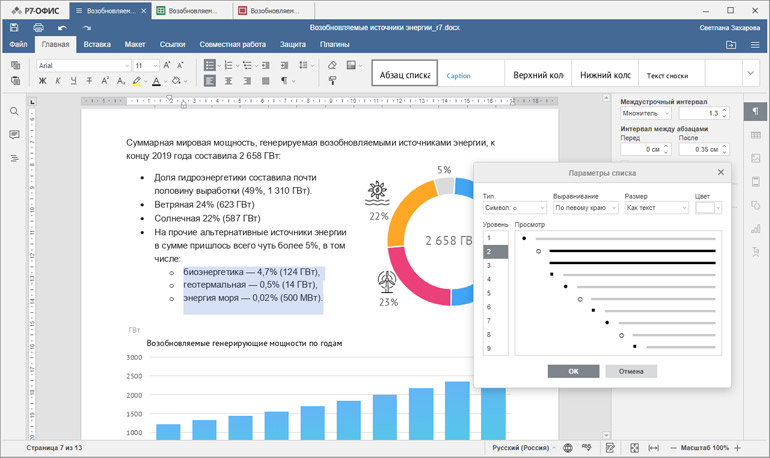Image resolution: width=770 pixels, height=458 pixels.
Task: Open table settings in the right sidebar
Action: [x=754, y=135]
